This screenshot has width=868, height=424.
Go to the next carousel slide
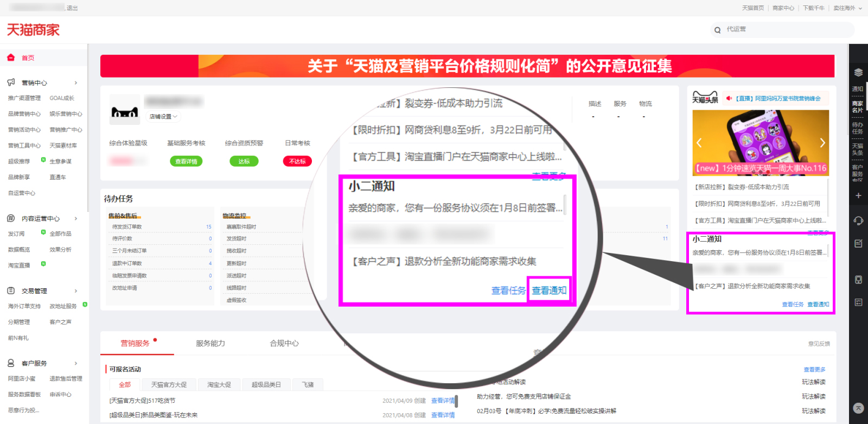click(x=822, y=143)
